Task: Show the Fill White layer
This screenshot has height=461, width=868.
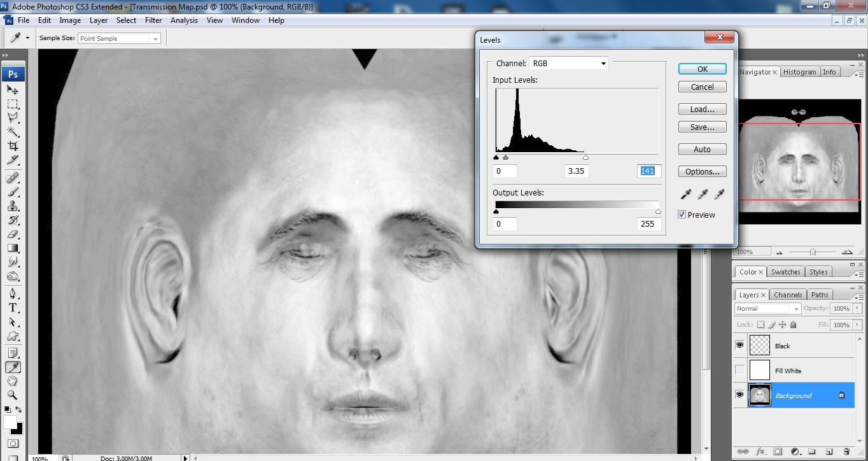Action: (739, 370)
